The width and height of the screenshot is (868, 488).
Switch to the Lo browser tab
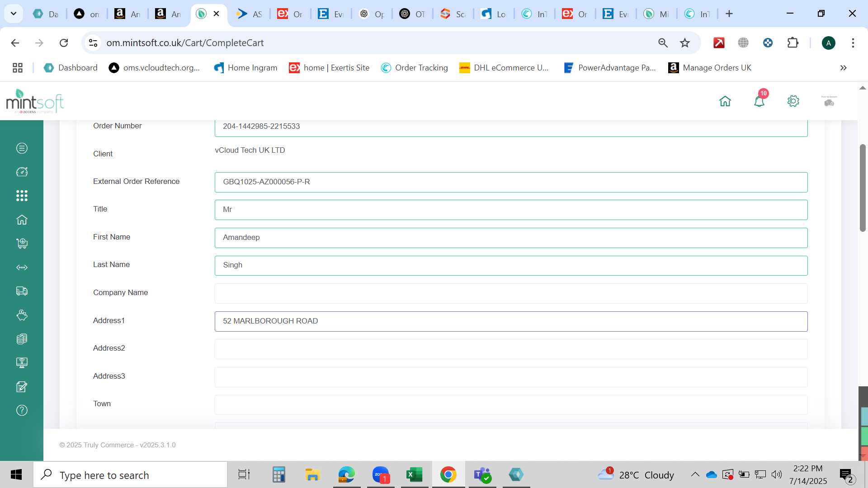tap(494, 14)
